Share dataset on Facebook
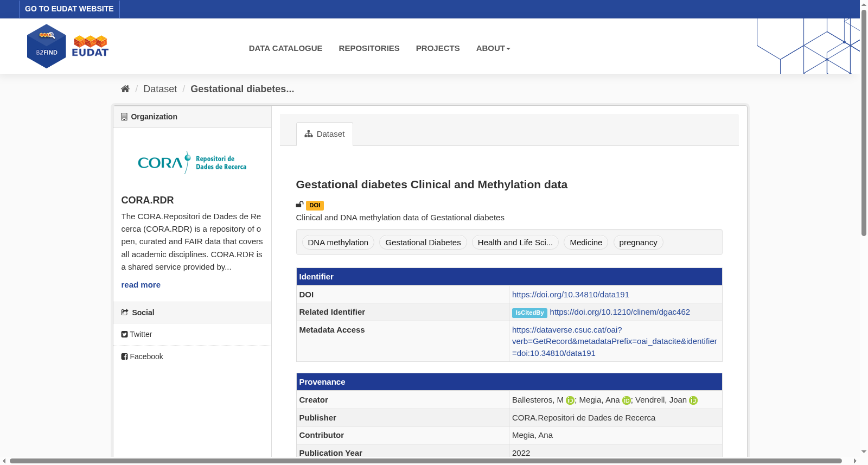 (x=142, y=356)
